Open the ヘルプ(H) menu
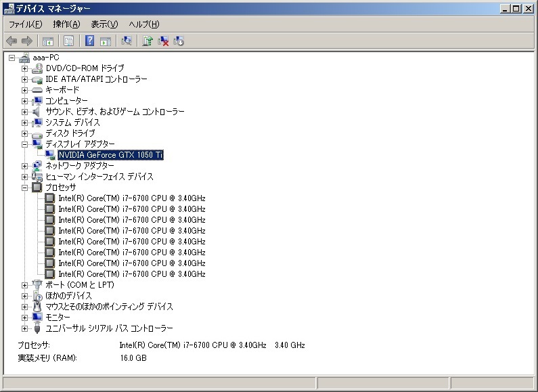The width and height of the screenshot is (538, 392). 144,24
